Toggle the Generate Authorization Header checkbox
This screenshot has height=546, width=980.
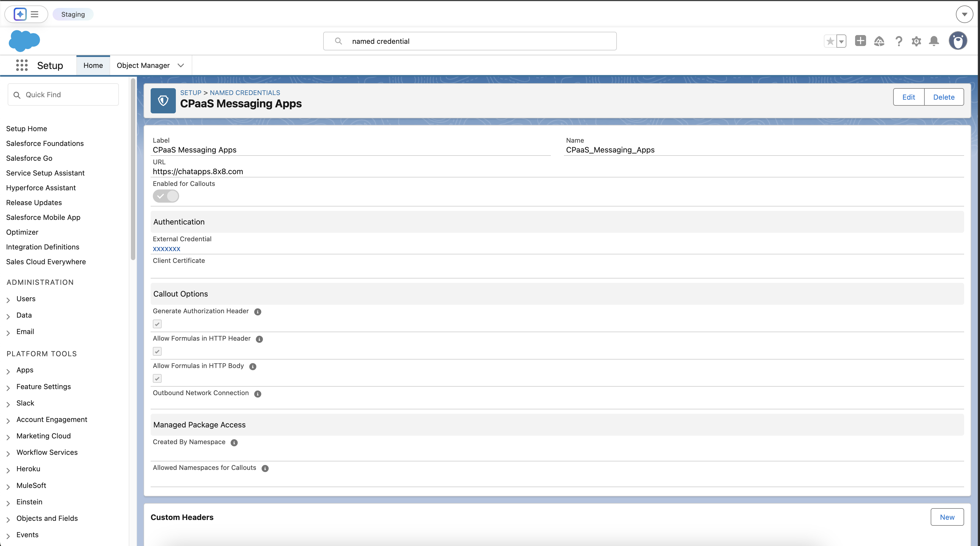tap(157, 324)
